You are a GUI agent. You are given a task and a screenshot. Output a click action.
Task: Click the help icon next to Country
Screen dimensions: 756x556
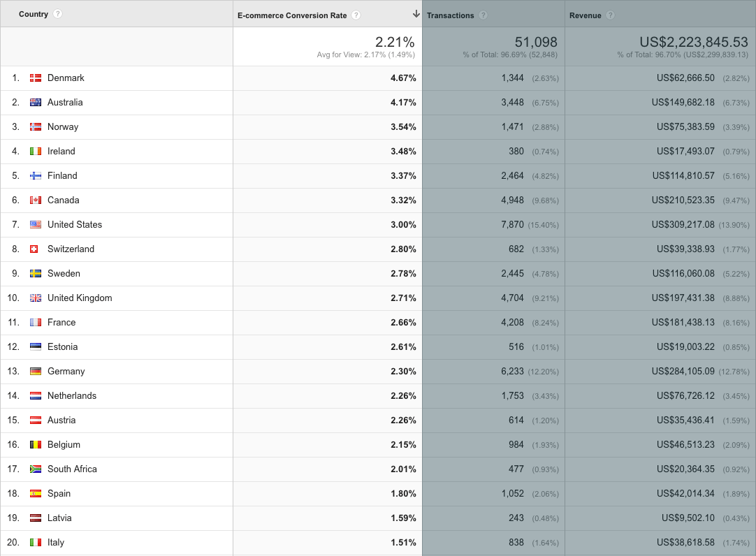point(57,14)
